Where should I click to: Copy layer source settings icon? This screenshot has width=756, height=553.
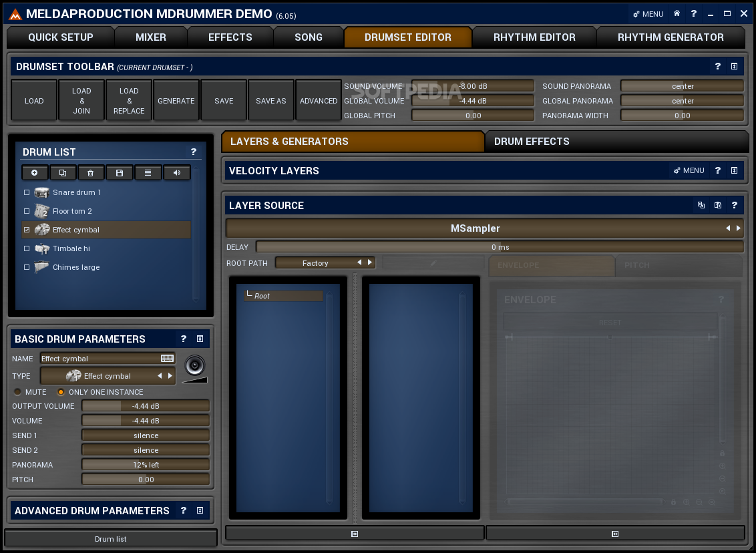tap(701, 205)
